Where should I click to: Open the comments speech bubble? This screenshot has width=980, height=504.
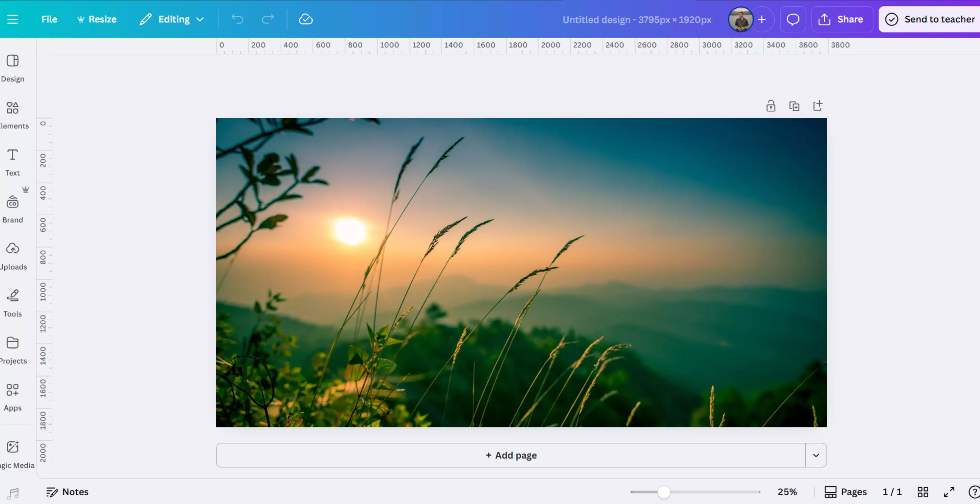793,19
